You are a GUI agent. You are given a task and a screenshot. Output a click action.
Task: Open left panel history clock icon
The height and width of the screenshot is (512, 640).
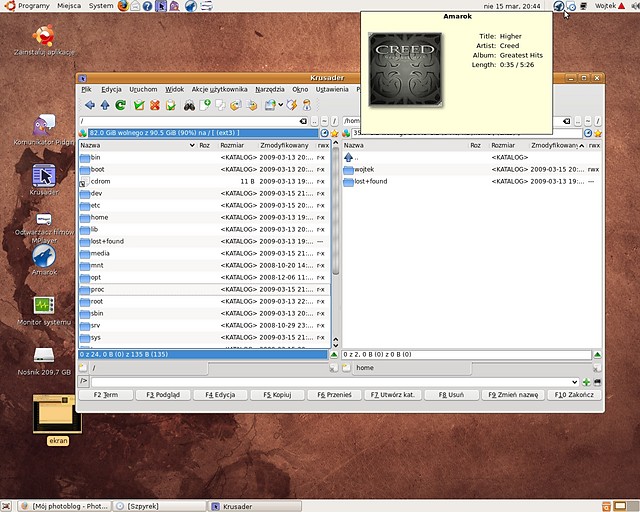point(324,133)
